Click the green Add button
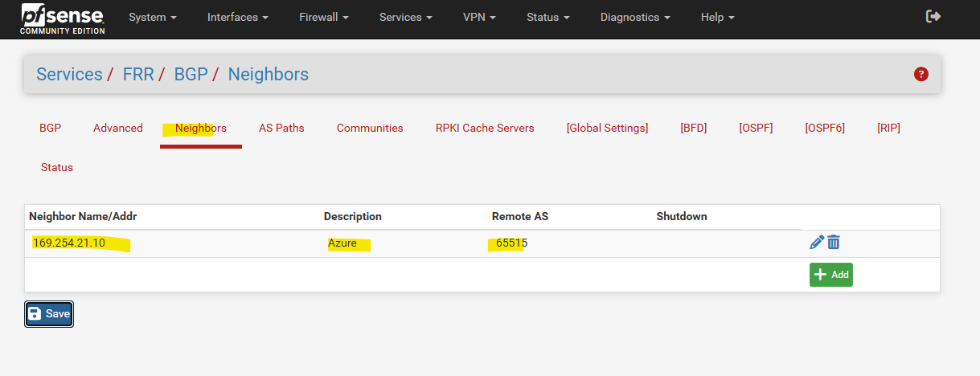This screenshot has height=376, width=980. (830, 275)
